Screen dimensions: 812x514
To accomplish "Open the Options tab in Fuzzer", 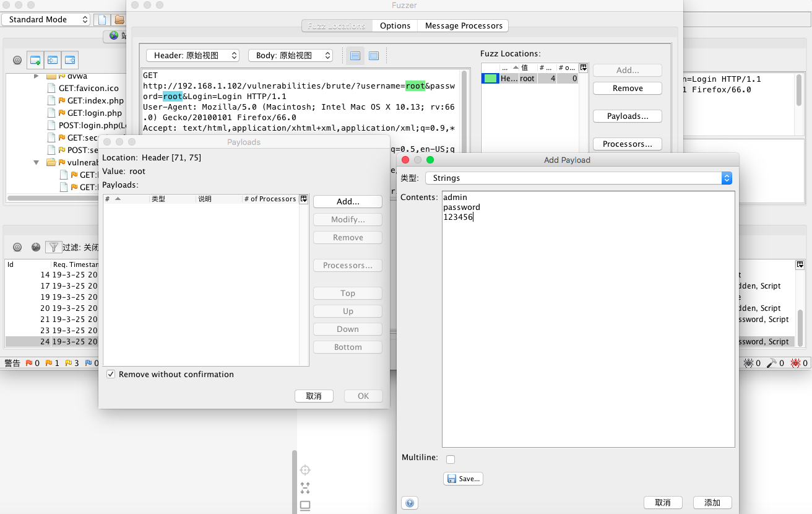I will (394, 25).
